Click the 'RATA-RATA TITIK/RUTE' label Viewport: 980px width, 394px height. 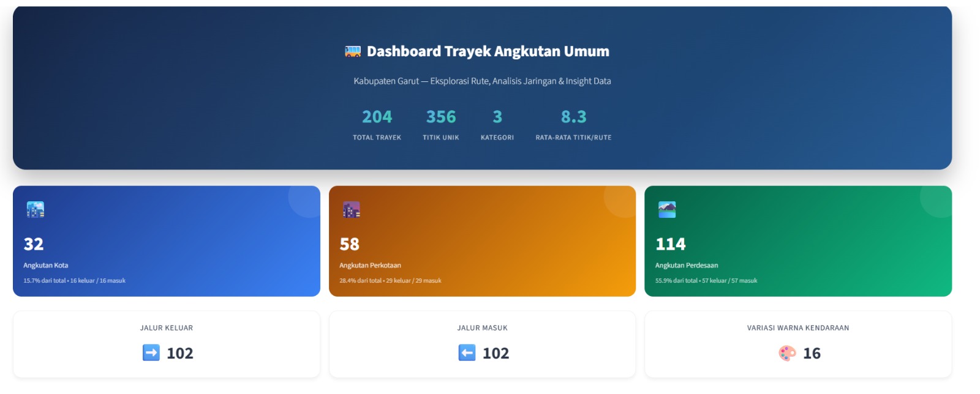(574, 138)
